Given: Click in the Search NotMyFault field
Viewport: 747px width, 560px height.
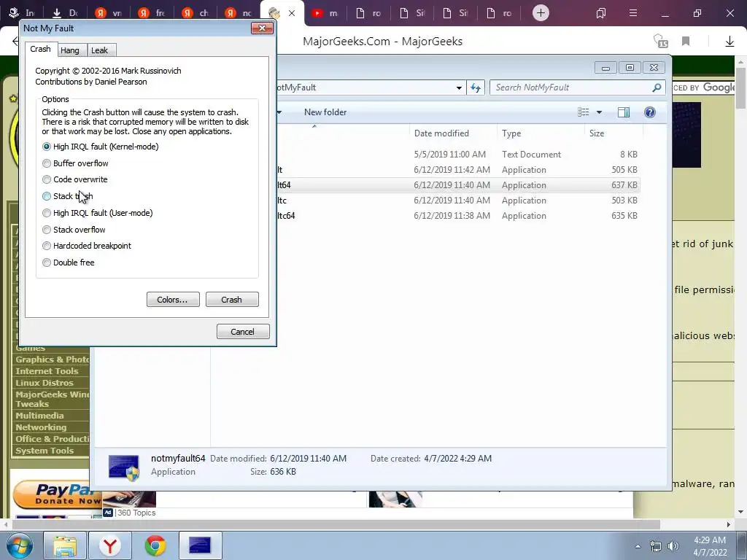Looking at the screenshot, I should (x=572, y=87).
